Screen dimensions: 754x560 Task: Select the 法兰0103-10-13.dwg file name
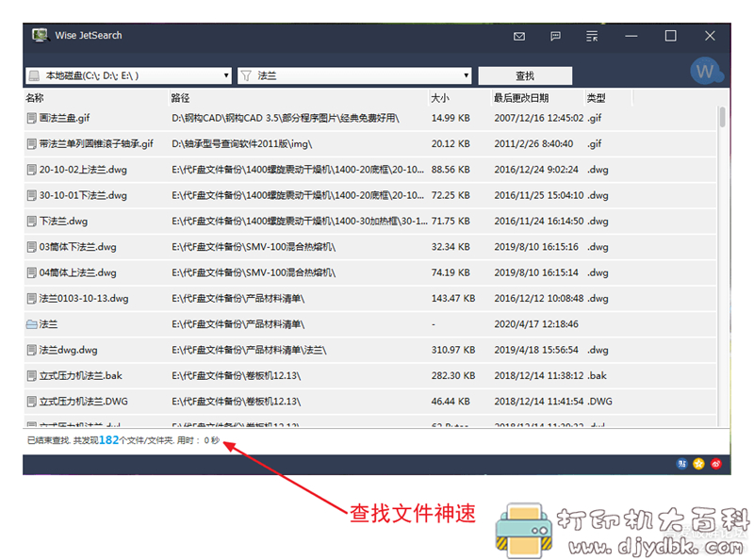(84, 299)
